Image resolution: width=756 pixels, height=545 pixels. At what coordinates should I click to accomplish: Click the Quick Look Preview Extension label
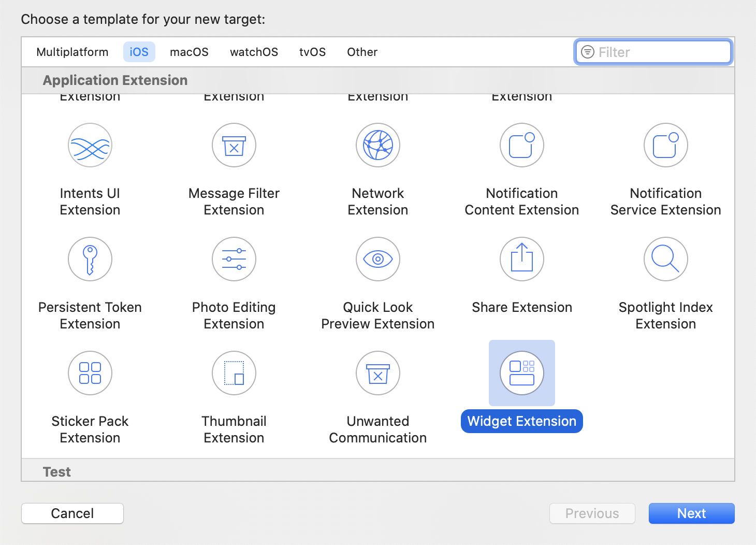coord(378,315)
